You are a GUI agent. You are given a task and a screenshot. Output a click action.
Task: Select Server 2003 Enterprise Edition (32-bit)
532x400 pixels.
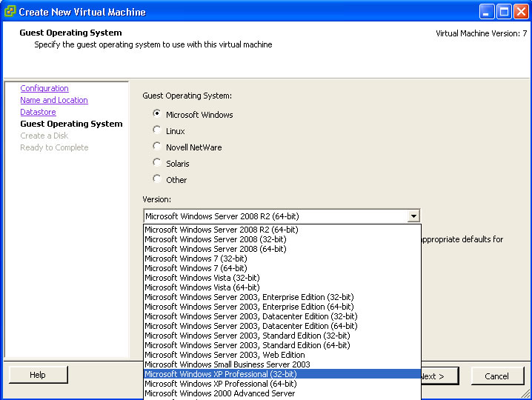click(282, 297)
